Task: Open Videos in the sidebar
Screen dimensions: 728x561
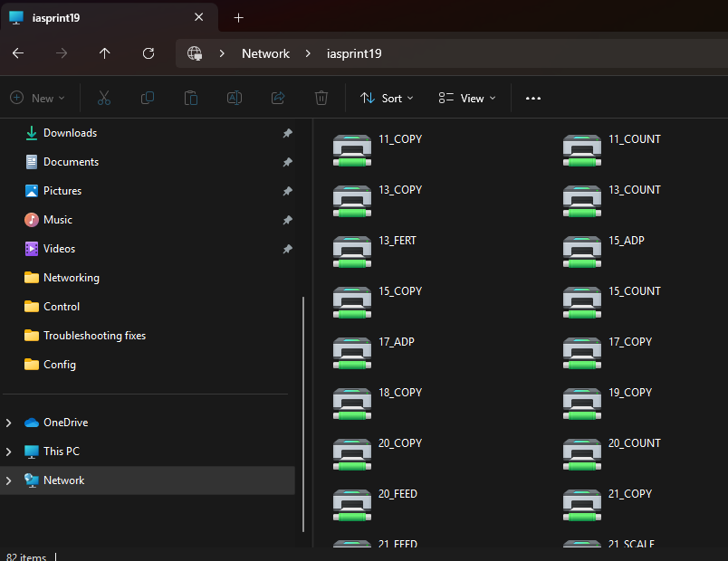Action: (x=59, y=249)
